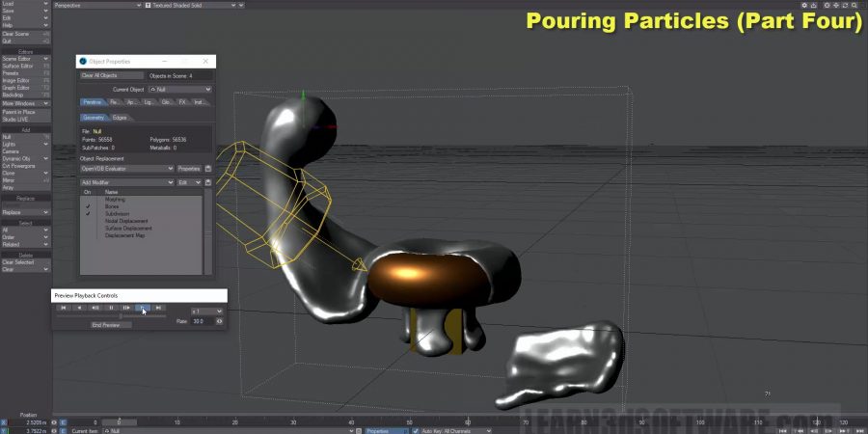
Task: Step preview forward one frame
Action: 126,308
